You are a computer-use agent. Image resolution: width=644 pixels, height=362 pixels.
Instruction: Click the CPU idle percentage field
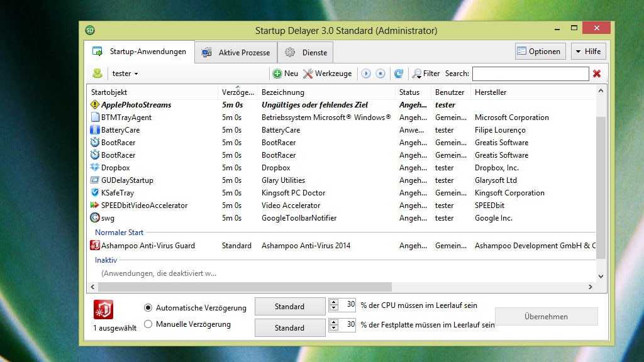pyautogui.click(x=347, y=305)
